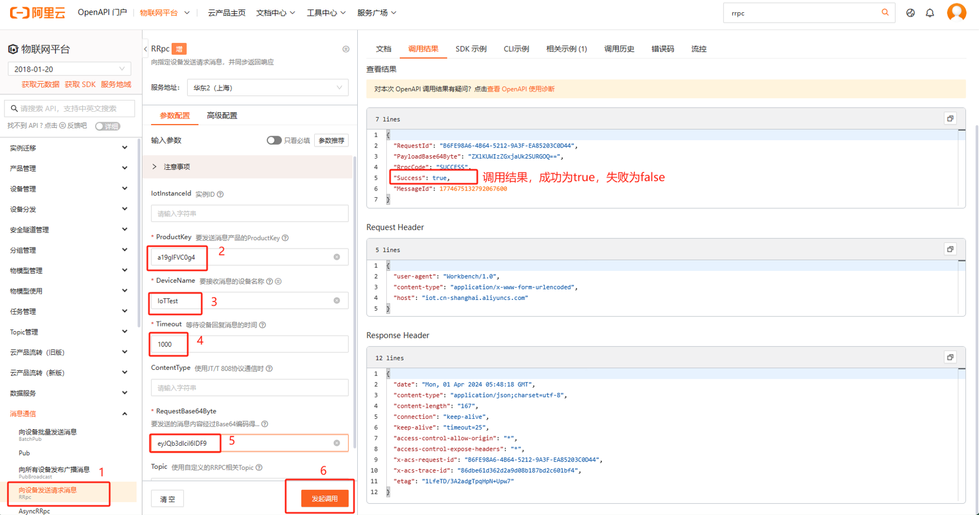Screen dimensions: 980x515
Task: Clear the ProductKey field with its X icon
Action: [x=337, y=257]
